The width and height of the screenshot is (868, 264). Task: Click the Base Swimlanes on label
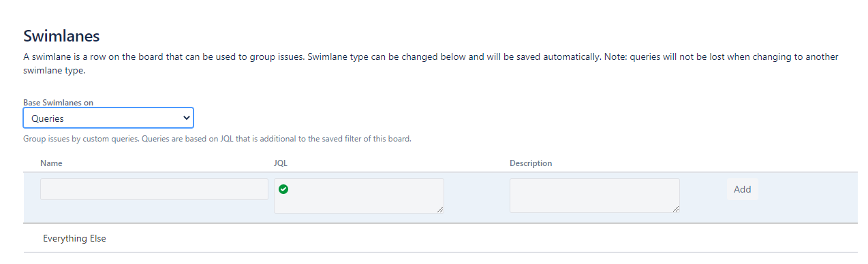click(x=58, y=102)
